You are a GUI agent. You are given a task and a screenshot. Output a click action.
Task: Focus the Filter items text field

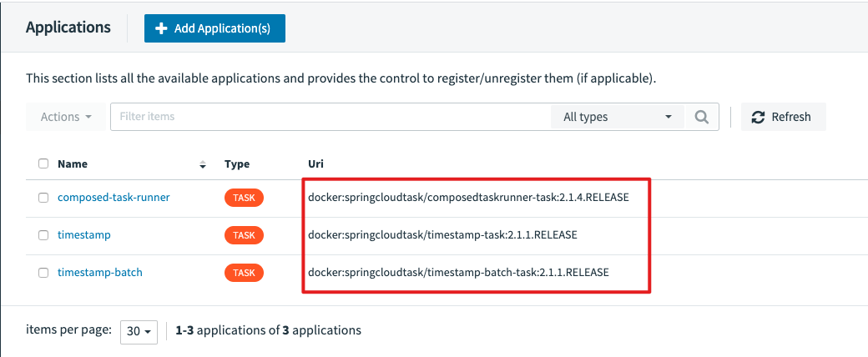(332, 117)
